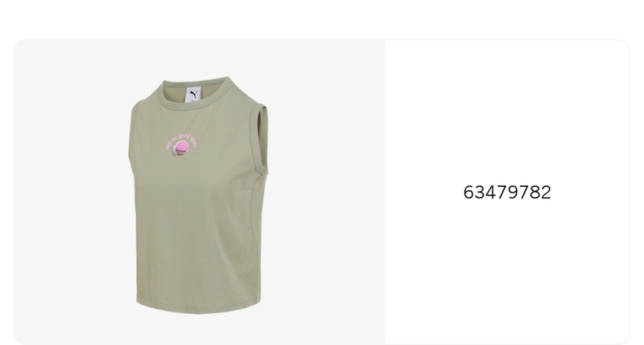The height and width of the screenshot is (345, 644).
Task: Click the last digit of the product number
Action: (x=545, y=192)
